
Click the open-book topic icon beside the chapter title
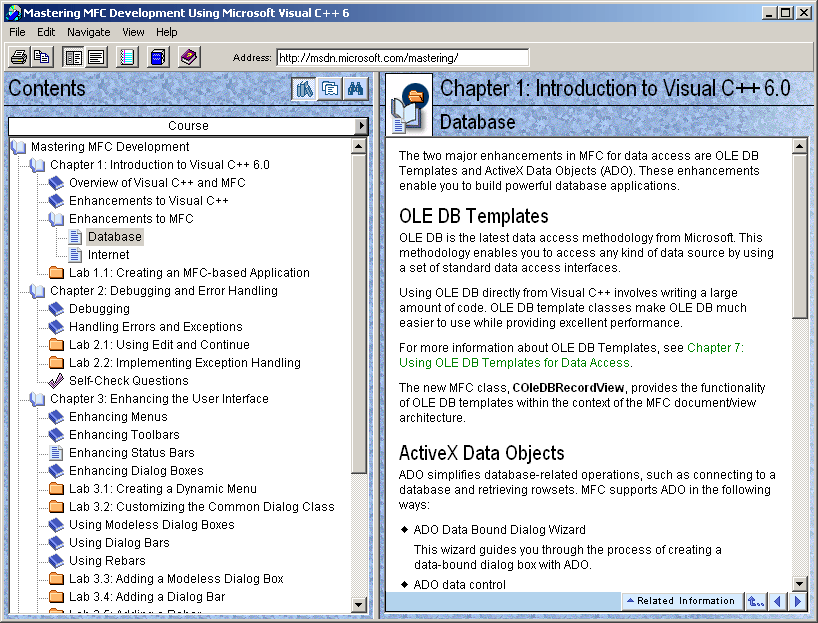tap(410, 106)
